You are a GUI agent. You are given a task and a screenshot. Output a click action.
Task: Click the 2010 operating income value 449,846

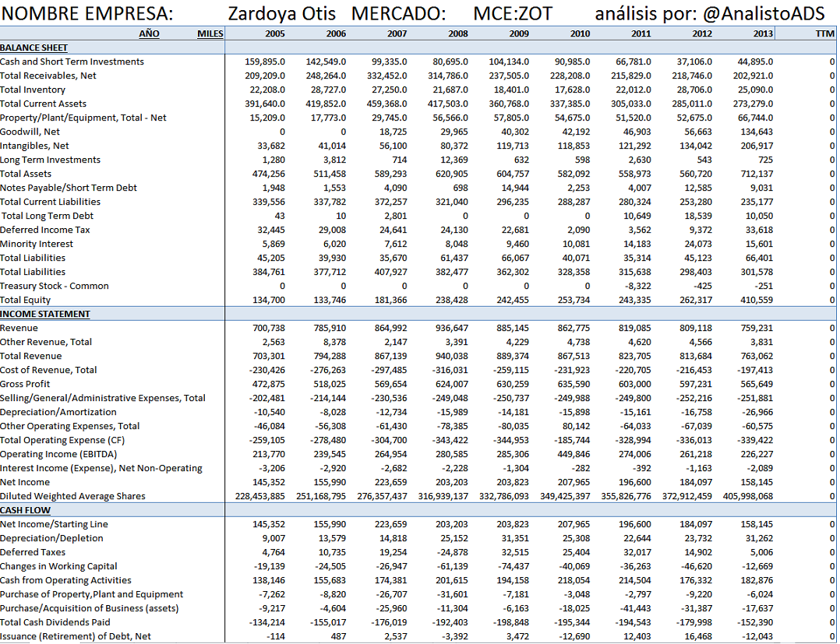[574, 454]
